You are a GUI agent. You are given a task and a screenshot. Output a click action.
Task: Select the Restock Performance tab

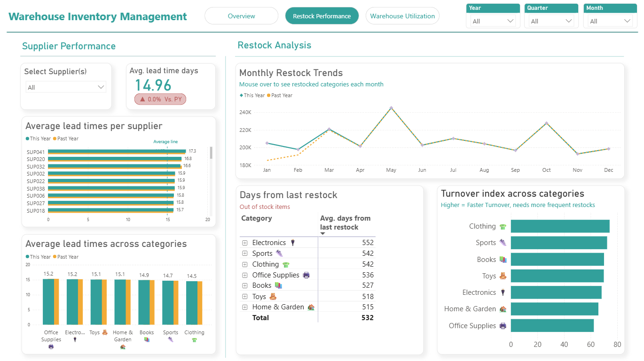tap(322, 16)
